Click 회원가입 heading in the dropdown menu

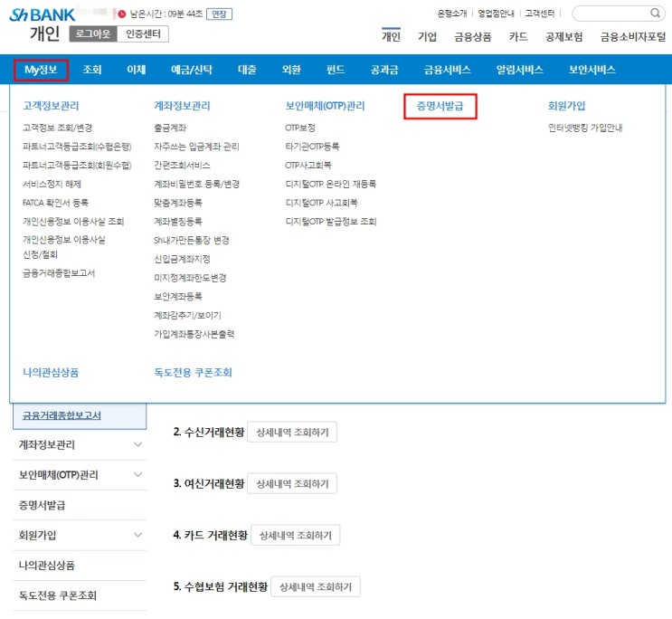pyautogui.click(x=566, y=106)
